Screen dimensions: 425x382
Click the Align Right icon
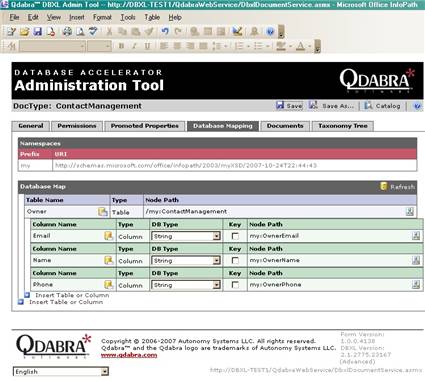[x=190, y=46]
